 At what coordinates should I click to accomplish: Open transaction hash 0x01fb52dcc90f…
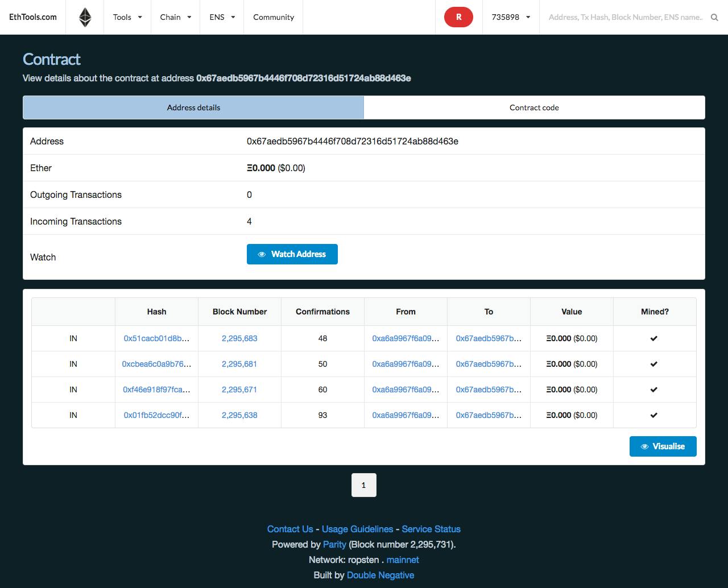156,415
